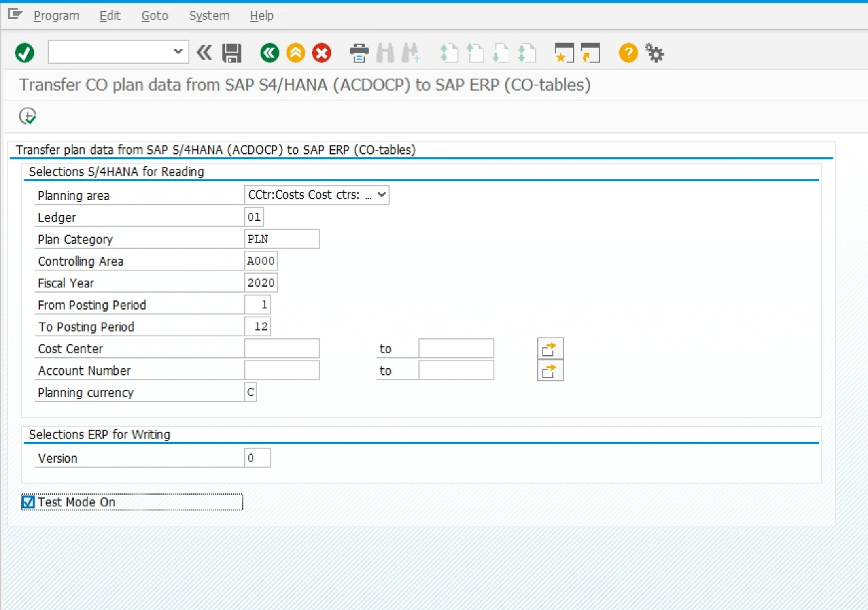Image resolution: width=868 pixels, height=610 pixels.
Task: Click the Find Next binoculars-plus icon
Action: point(411,52)
